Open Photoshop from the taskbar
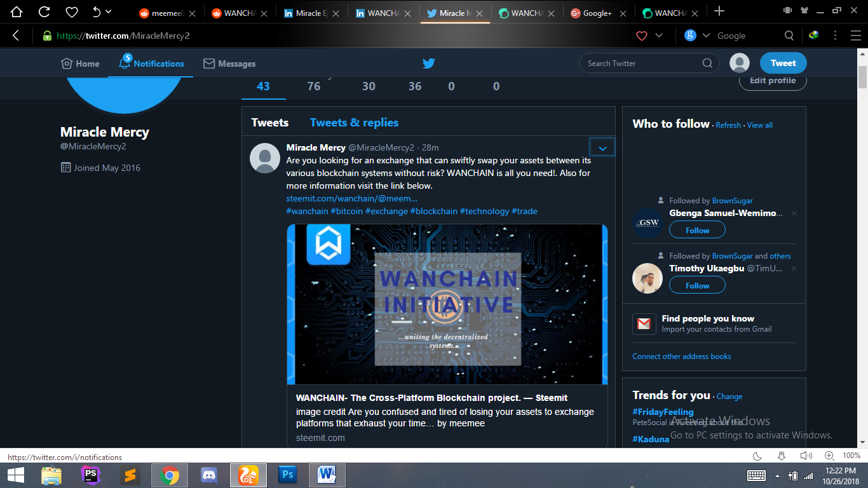 tap(287, 475)
